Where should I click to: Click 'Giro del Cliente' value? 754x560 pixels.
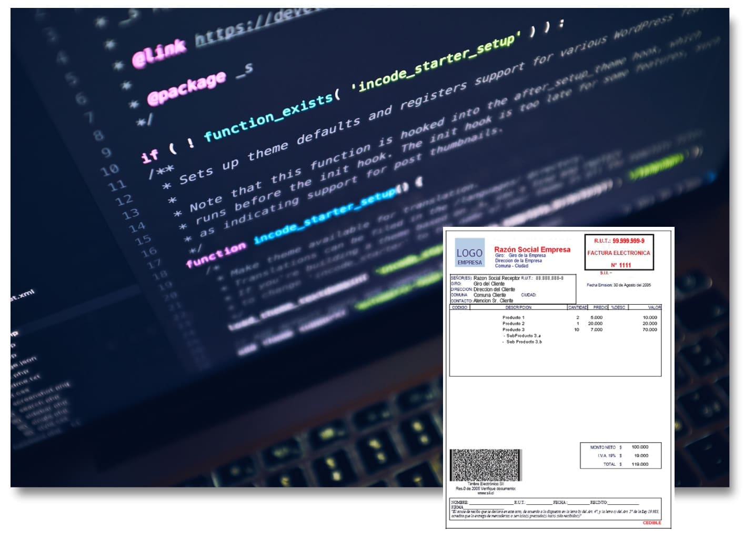coord(489,284)
